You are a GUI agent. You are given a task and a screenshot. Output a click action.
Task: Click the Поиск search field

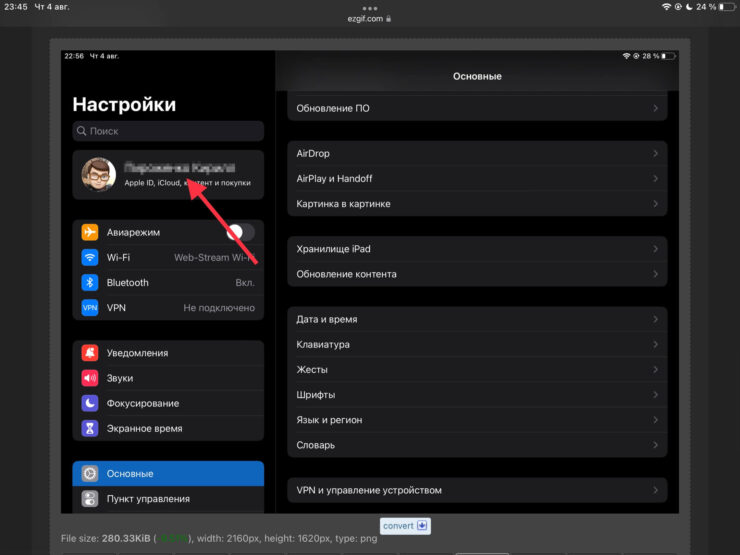click(168, 131)
